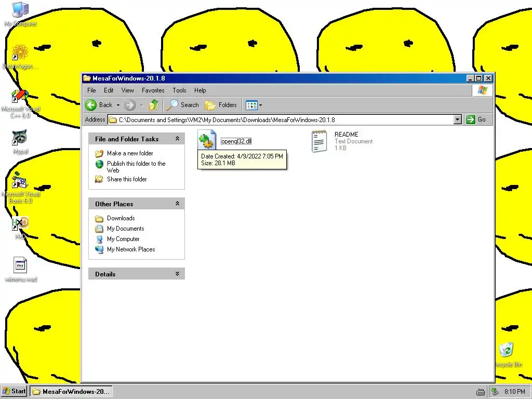Screen dimensions: 532x399
Task: Select the opengl32.dll file icon
Action: click(207, 140)
